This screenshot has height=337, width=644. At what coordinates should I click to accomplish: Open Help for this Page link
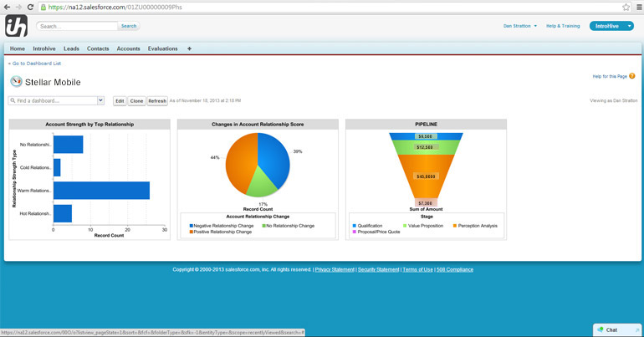pos(610,76)
